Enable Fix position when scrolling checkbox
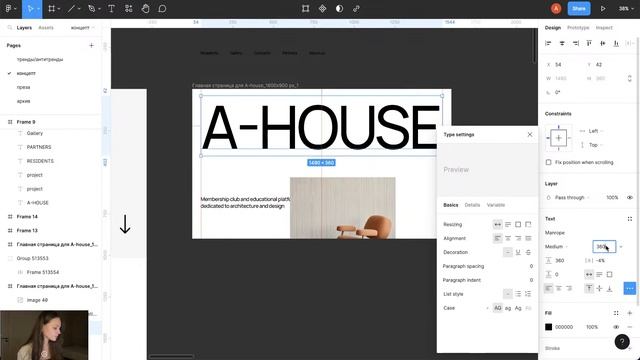640x360 pixels. tap(549, 162)
